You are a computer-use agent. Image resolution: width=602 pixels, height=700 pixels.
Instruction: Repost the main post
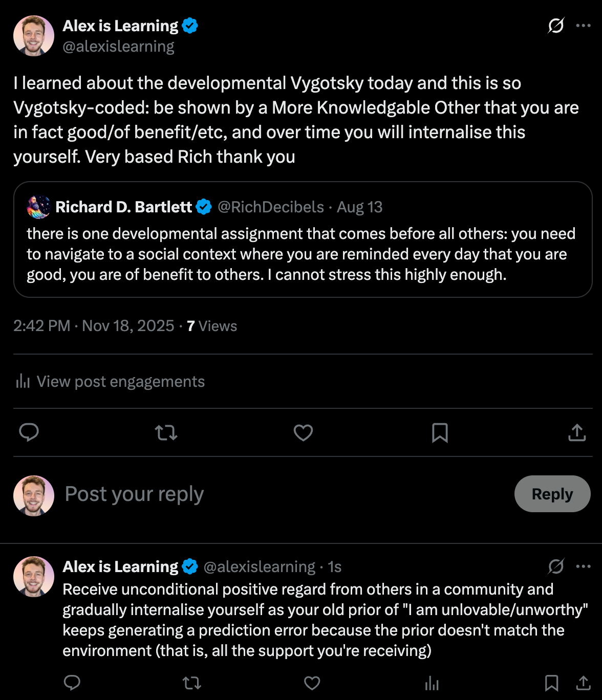[x=166, y=433]
